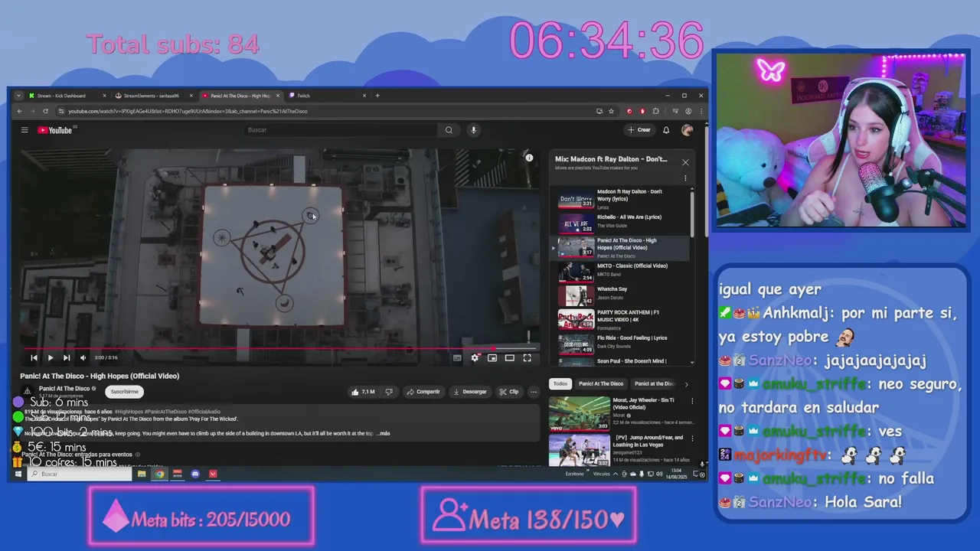Subscribe with the Suscribirme button
This screenshot has height=551, width=980.
[124, 392]
